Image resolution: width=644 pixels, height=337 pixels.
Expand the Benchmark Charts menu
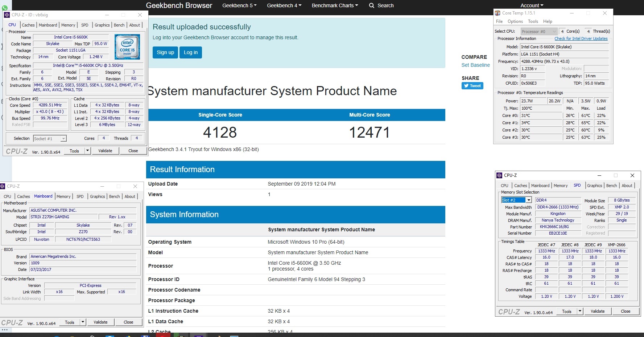pyautogui.click(x=335, y=5)
